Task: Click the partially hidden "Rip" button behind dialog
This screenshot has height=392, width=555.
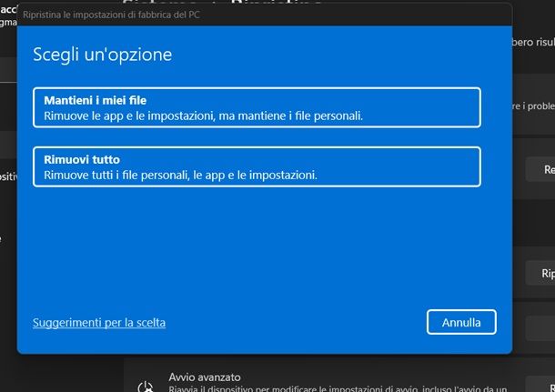Action: click(544, 273)
